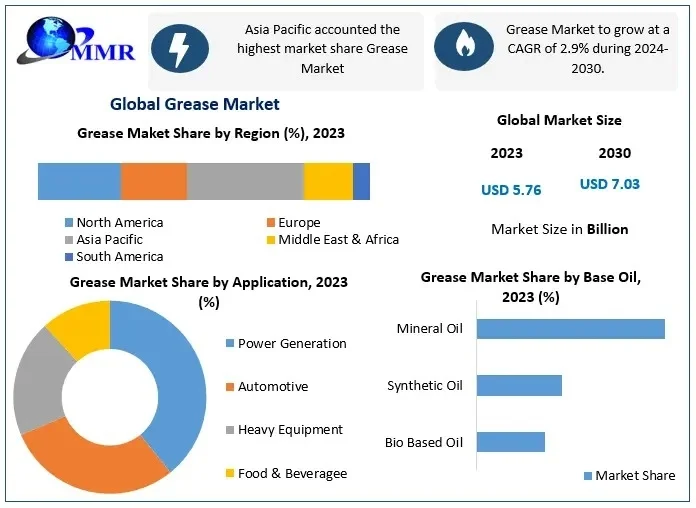Click the South America legend swatch
This screenshot has height=508, width=696.
point(68,257)
